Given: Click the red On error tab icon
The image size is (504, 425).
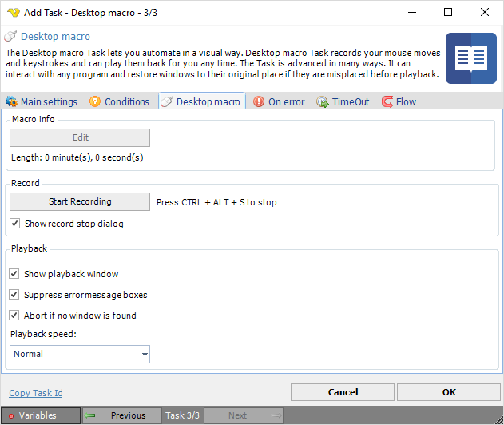Looking at the screenshot, I should [x=259, y=102].
